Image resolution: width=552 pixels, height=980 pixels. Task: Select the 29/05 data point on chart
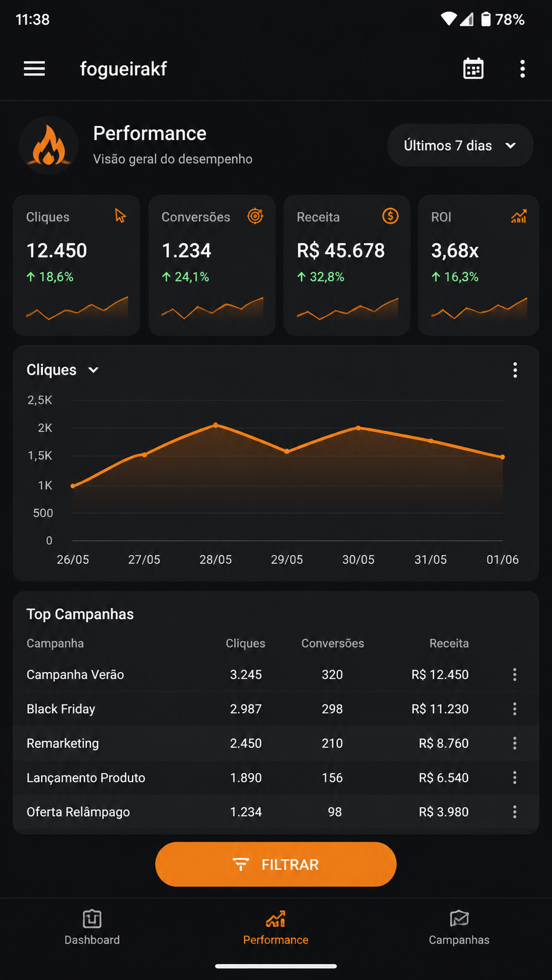coord(287,451)
